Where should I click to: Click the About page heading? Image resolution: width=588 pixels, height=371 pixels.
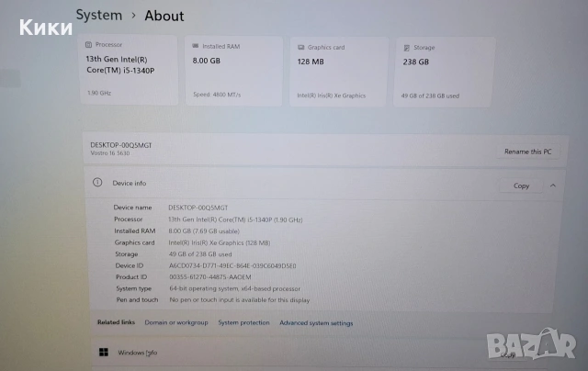pos(164,16)
